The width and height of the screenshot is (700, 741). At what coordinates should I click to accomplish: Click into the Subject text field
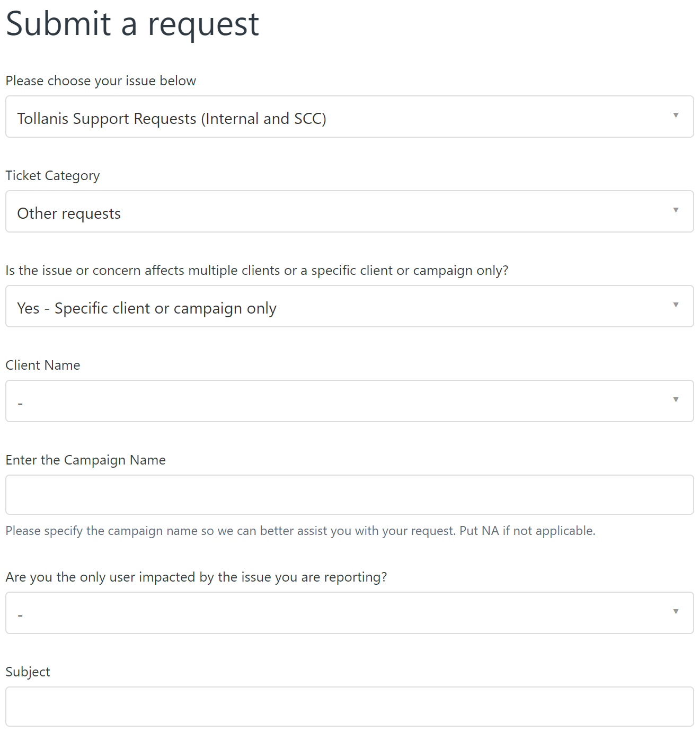[x=349, y=707]
